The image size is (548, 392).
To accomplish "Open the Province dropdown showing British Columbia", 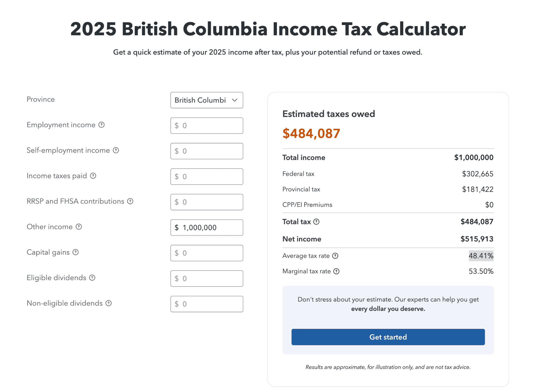I will 207,100.
